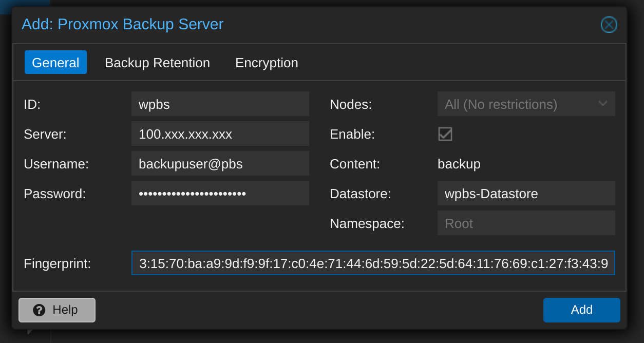This screenshot has height=343, width=644.
Task: Click the Password field
Action: [x=220, y=194]
